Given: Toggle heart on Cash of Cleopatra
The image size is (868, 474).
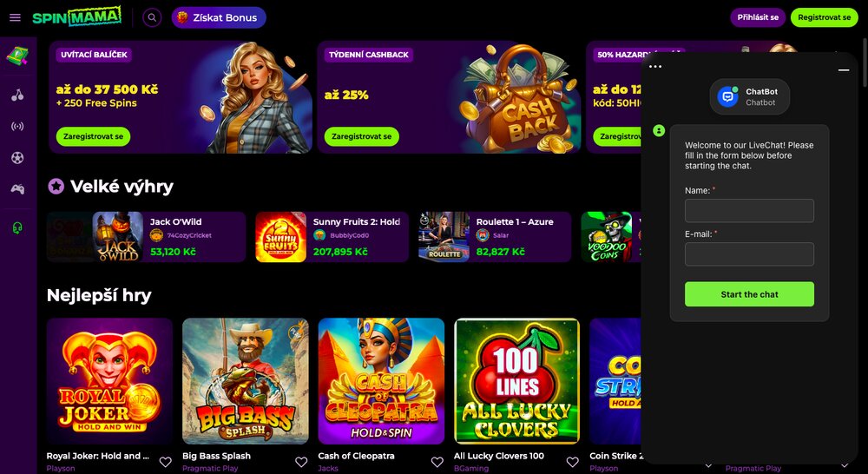Looking at the screenshot, I should tap(437, 462).
